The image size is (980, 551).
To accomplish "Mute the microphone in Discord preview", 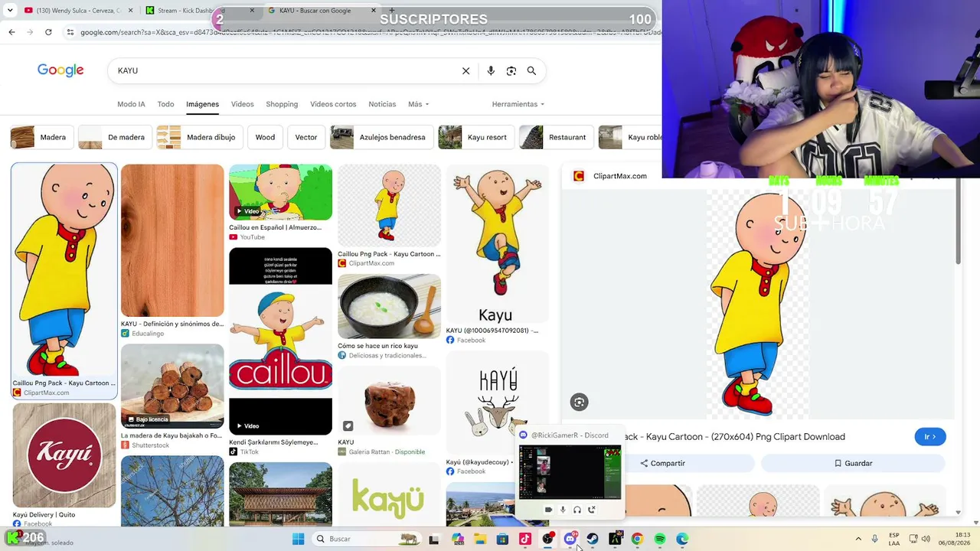I will [563, 510].
